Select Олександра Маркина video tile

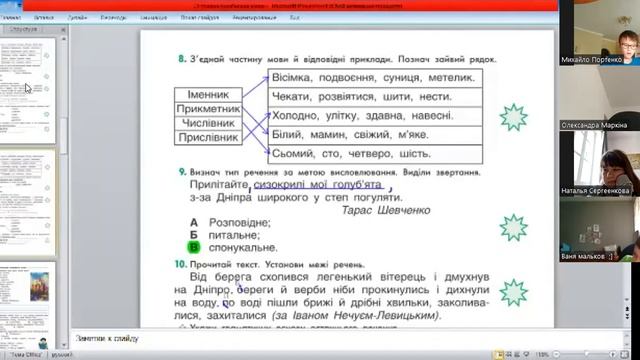600,98
